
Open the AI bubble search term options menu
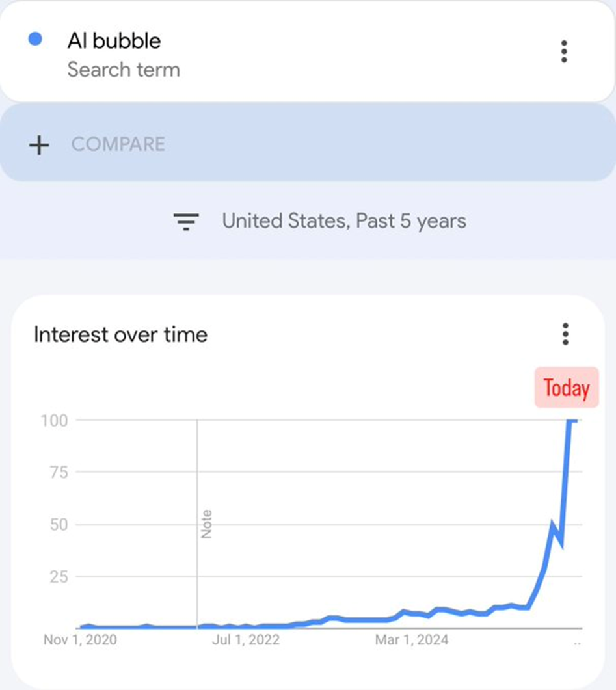coord(564,51)
